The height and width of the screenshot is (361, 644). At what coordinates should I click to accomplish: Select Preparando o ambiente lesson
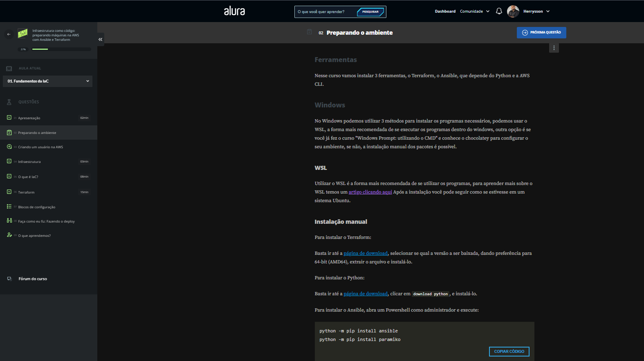[37, 133]
